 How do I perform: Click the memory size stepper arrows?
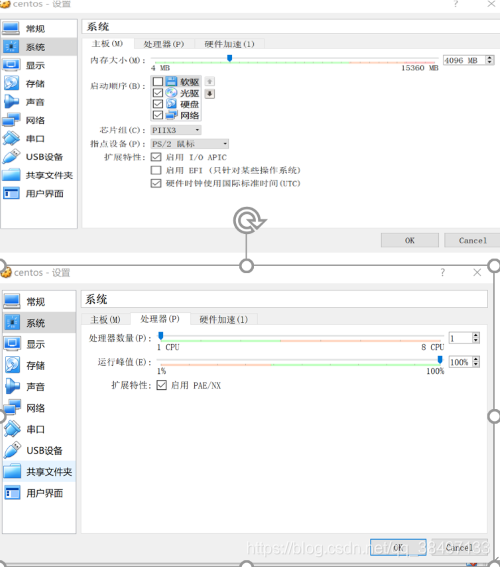(x=490, y=60)
